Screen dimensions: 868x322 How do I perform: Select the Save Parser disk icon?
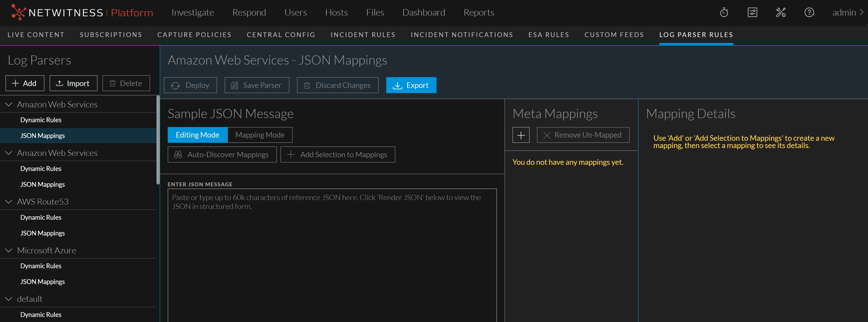(x=235, y=85)
